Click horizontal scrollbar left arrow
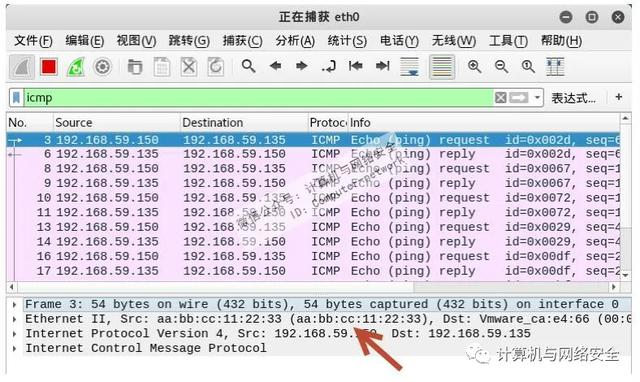This screenshot has height=382, width=640. [x=12, y=287]
